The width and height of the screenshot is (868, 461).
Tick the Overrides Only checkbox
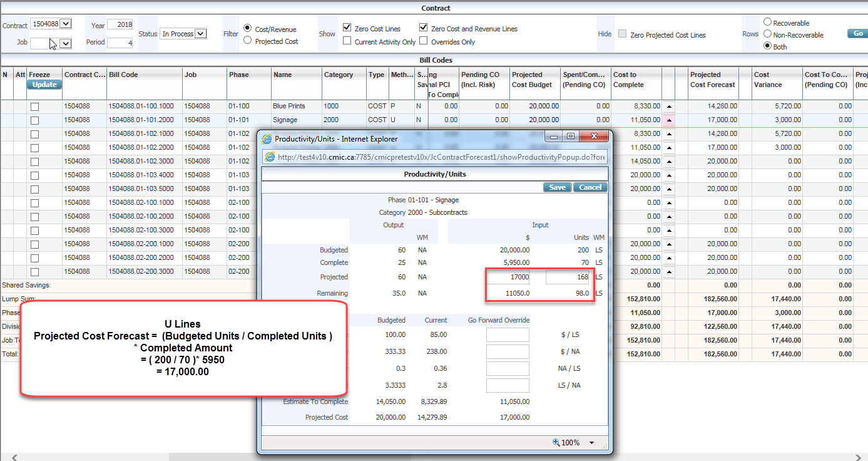[x=424, y=41]
